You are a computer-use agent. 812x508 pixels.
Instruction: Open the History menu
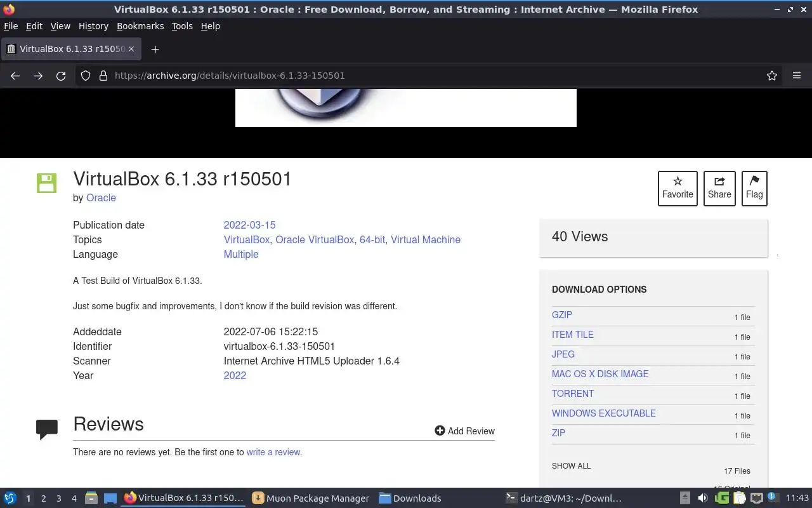pos(93,26)
